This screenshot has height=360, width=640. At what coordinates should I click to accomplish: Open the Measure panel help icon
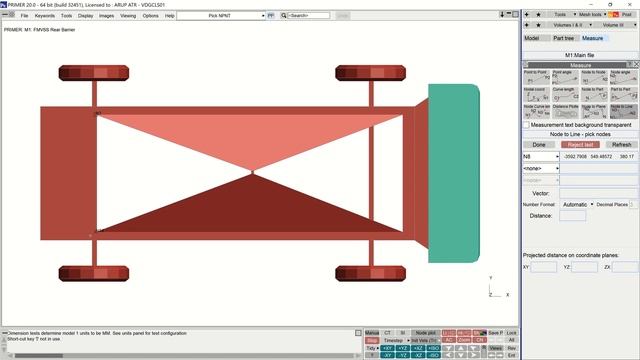tap(629, 65)
